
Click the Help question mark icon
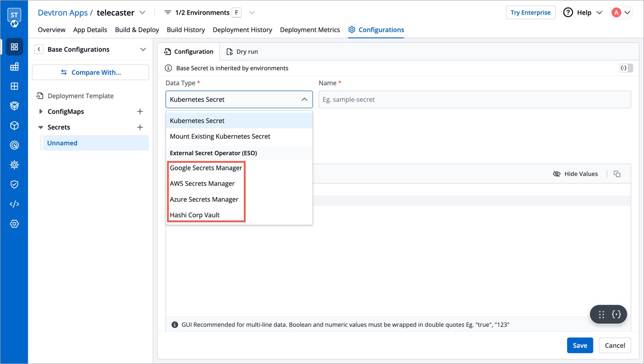click(568, 13)
